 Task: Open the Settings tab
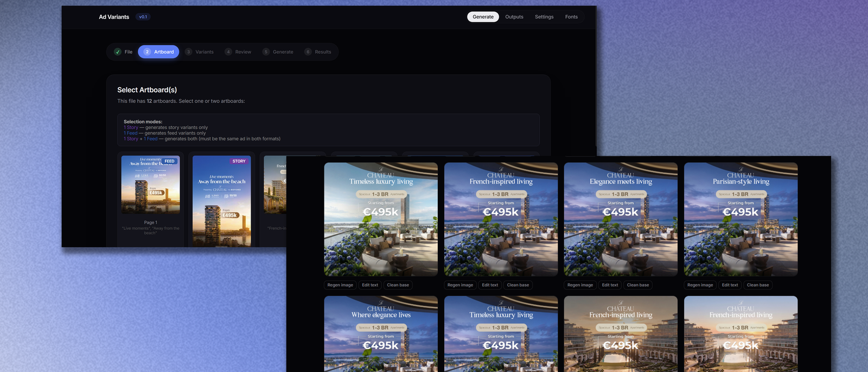(x=544, y=17)
